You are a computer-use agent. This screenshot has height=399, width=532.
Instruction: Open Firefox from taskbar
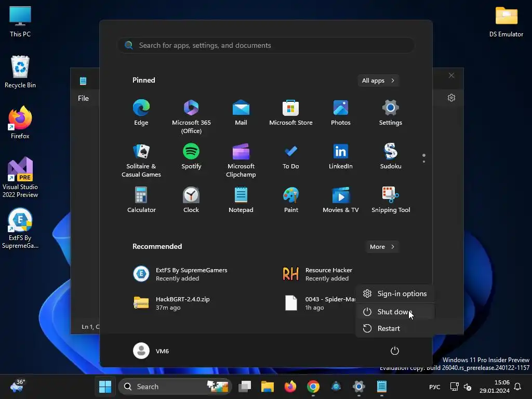[290, 387]
